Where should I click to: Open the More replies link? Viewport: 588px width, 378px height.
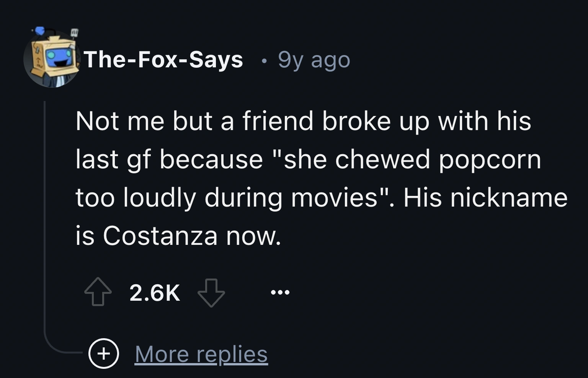pyautogui.click(x=201, y=354)
